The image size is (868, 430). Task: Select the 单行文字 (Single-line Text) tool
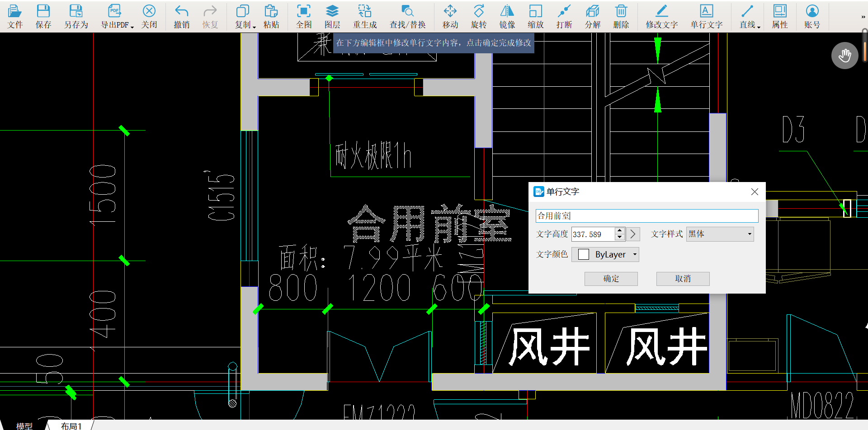coord(707,17)
